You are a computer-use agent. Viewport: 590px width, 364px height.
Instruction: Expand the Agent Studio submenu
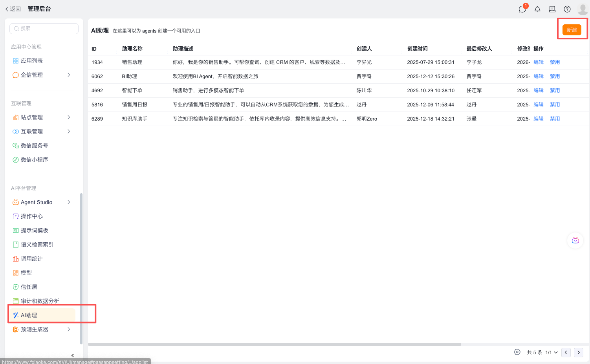[x=69, y=202]
